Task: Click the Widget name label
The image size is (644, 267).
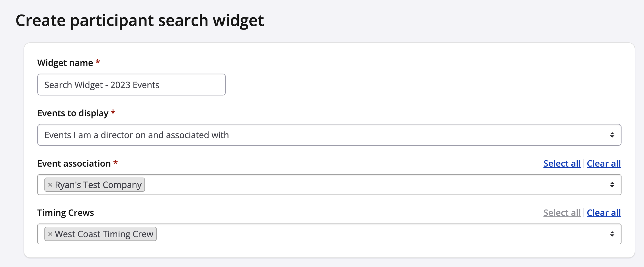Action: tap(65, 63)
